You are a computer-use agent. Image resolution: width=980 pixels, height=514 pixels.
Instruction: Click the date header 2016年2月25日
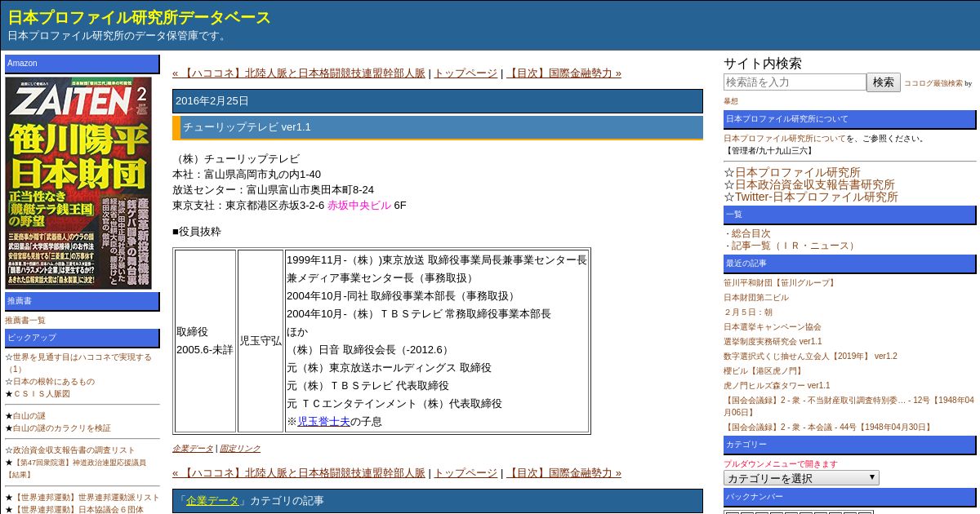pyautogui.click(x=438, y=101)
